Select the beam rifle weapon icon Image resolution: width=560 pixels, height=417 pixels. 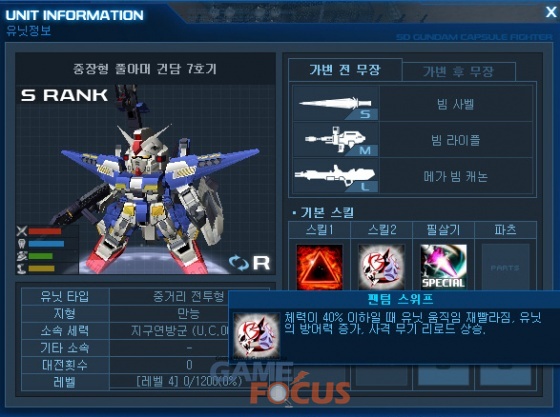[x=336, y=140]
